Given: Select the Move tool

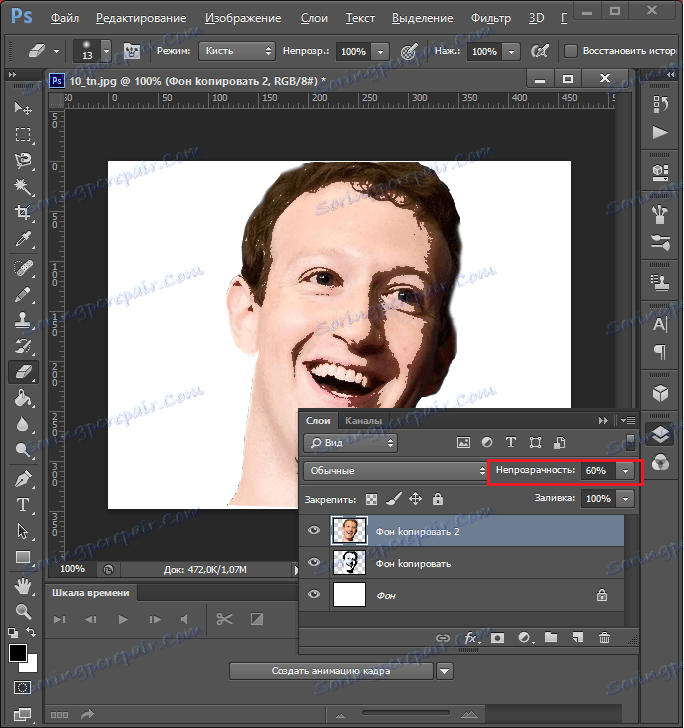Looking at the screenshot, I should (x=23, y=109).
